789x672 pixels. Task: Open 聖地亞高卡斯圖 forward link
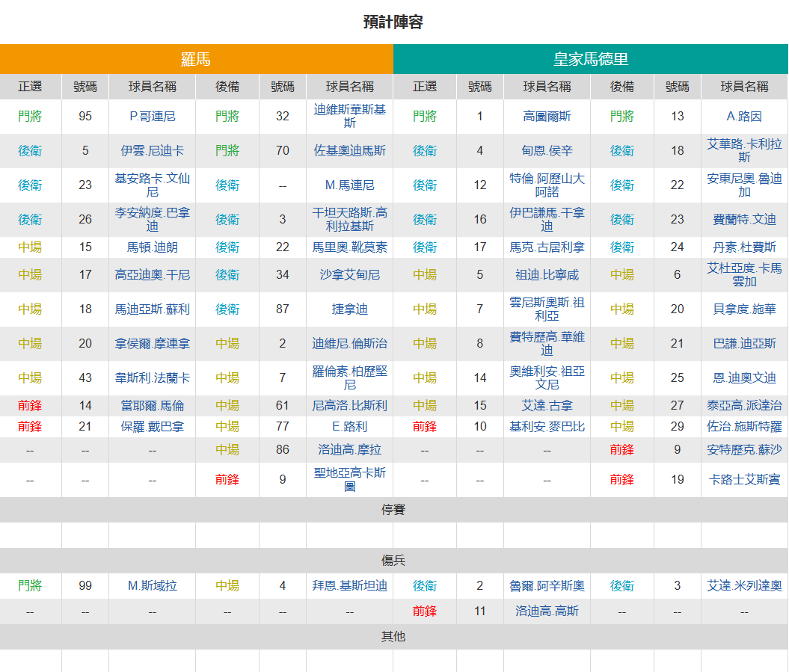point(350,479)
